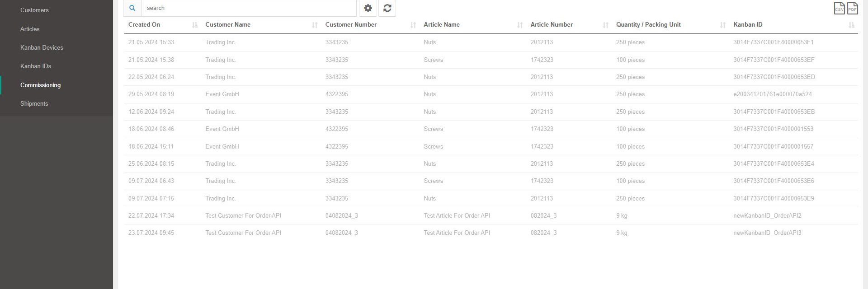Sort by Customer Number sort icon
This screenshot has width=868, height=289.
click(x=413, y=25)
